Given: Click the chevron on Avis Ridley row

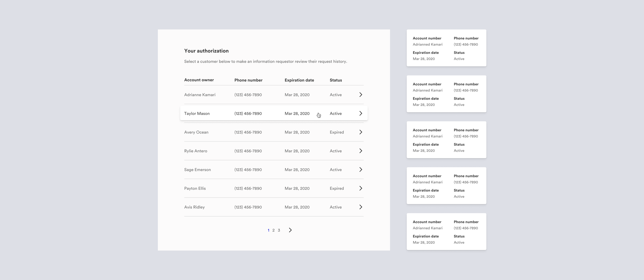Looking at the screenshot, I should 361,207.
